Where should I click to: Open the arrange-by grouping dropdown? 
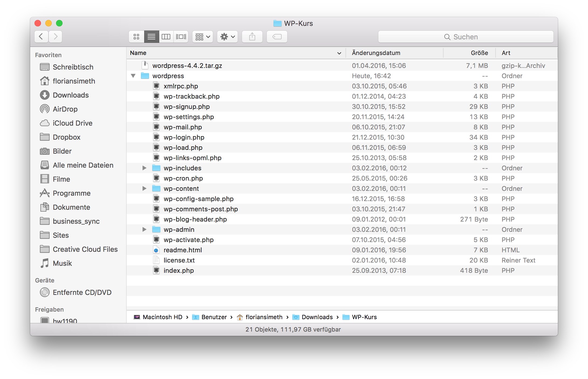click(203, 37)
